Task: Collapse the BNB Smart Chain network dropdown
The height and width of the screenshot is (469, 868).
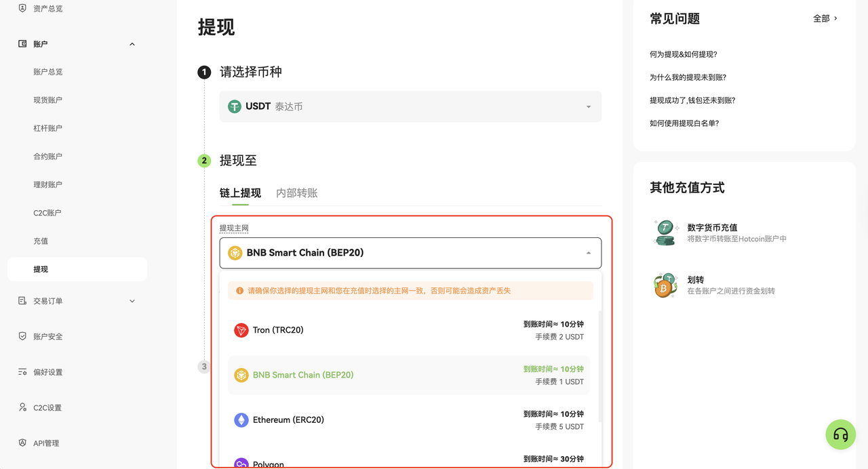Action: [x=588, y=253]
